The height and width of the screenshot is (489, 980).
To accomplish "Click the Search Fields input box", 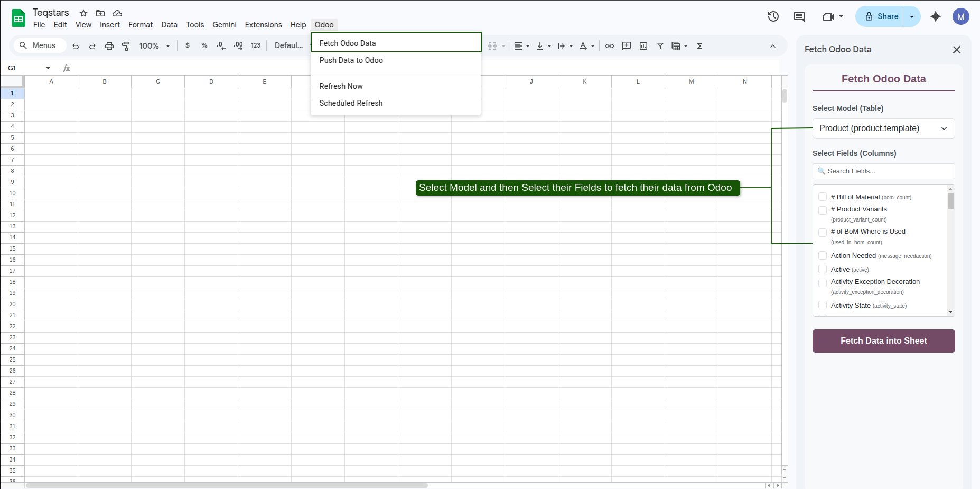I will 883,171.
